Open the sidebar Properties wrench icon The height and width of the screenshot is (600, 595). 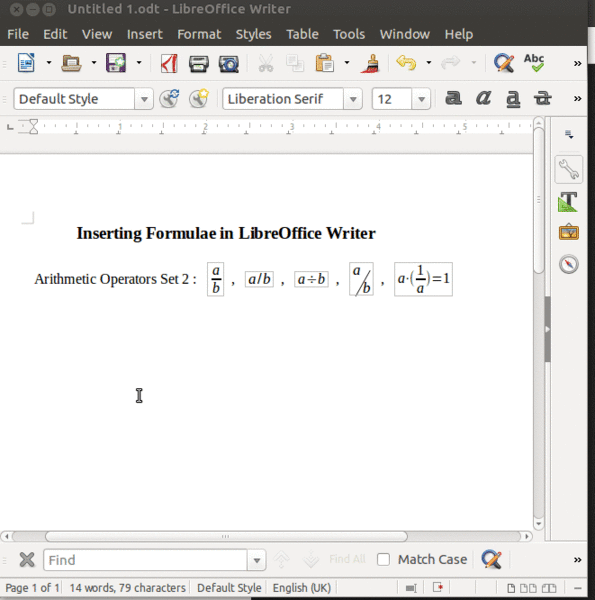pyautogui.click(x=569, y=169)
